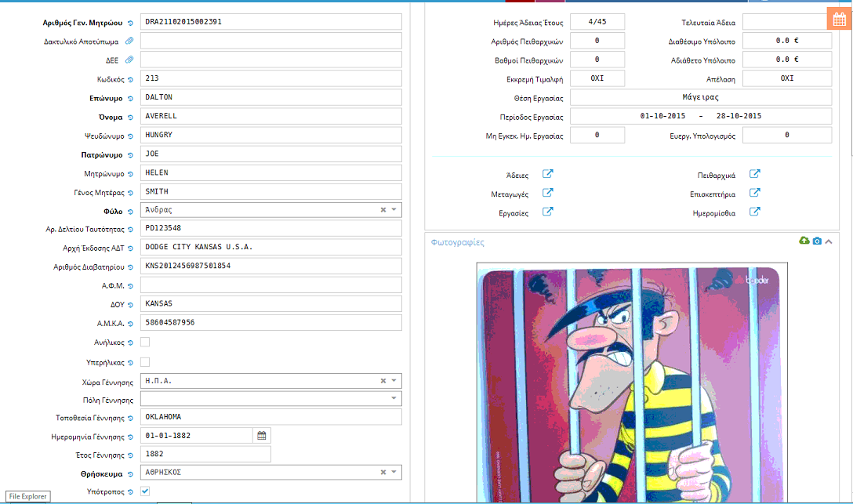Open Μεταγωγές external link icon
The image size is (853, 504).
(x=548, y=193)
